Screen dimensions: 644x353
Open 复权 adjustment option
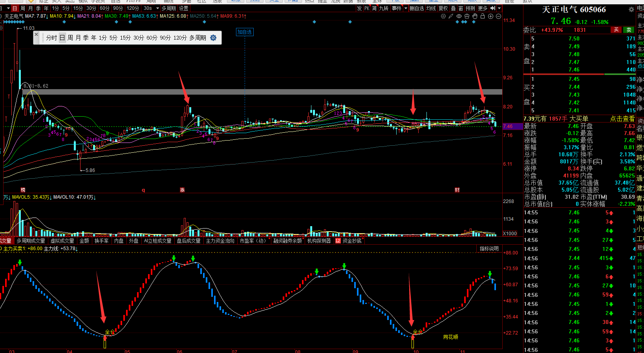(443, 8)
